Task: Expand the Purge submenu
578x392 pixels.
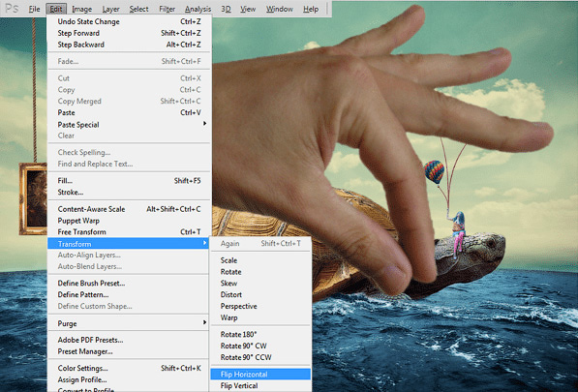Action: click(x=129, y=323)
